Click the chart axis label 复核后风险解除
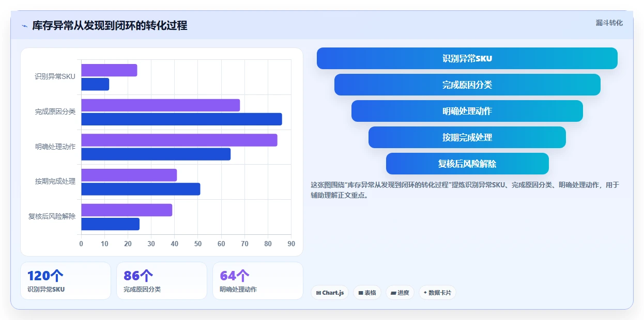The height and width of the screenshot is (320, 644). tap(52, 216)
